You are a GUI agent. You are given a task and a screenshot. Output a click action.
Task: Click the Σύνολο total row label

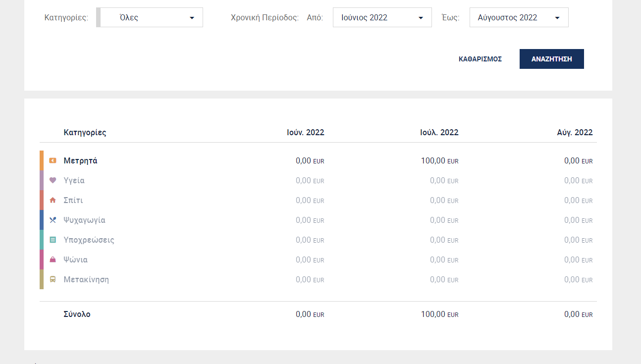[x=77, y=314]
